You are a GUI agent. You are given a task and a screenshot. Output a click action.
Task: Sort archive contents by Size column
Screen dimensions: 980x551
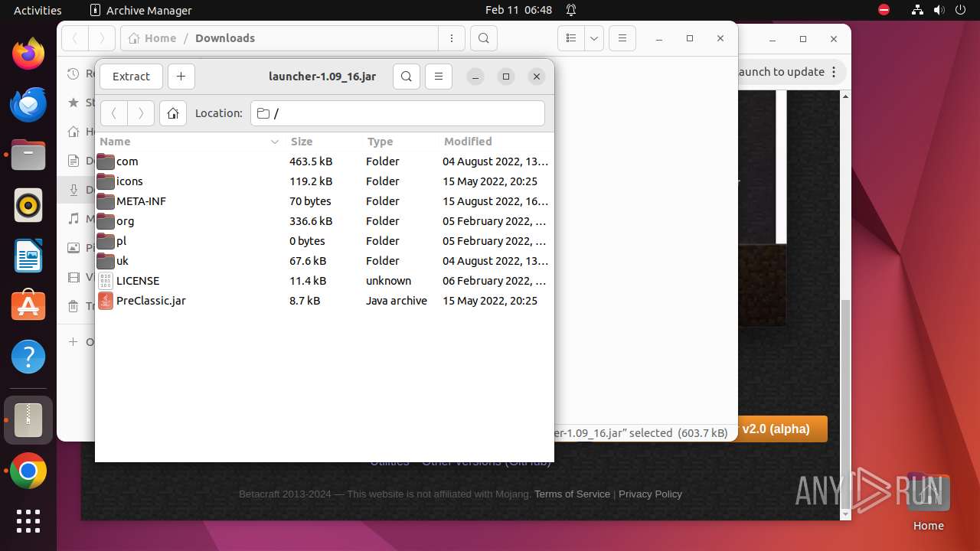[x=323, y=142]
